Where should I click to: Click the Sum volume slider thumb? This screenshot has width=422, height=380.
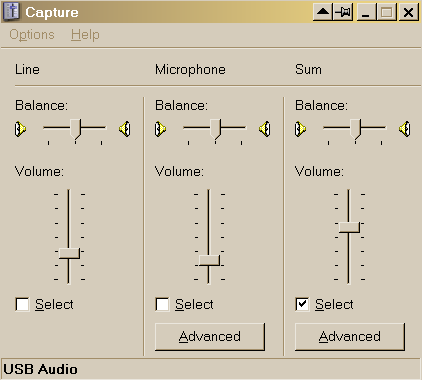(349, 228)
